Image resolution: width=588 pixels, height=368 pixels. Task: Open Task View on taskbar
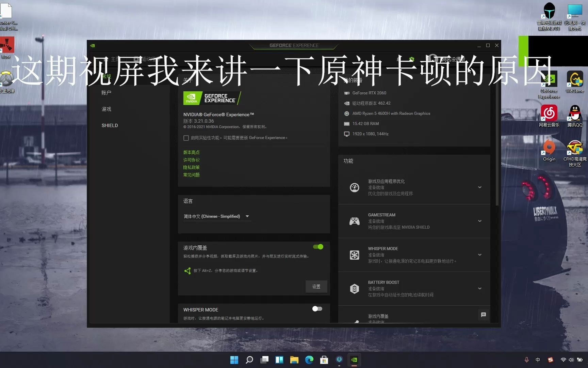pyautogui.click(x=264, y=360)
